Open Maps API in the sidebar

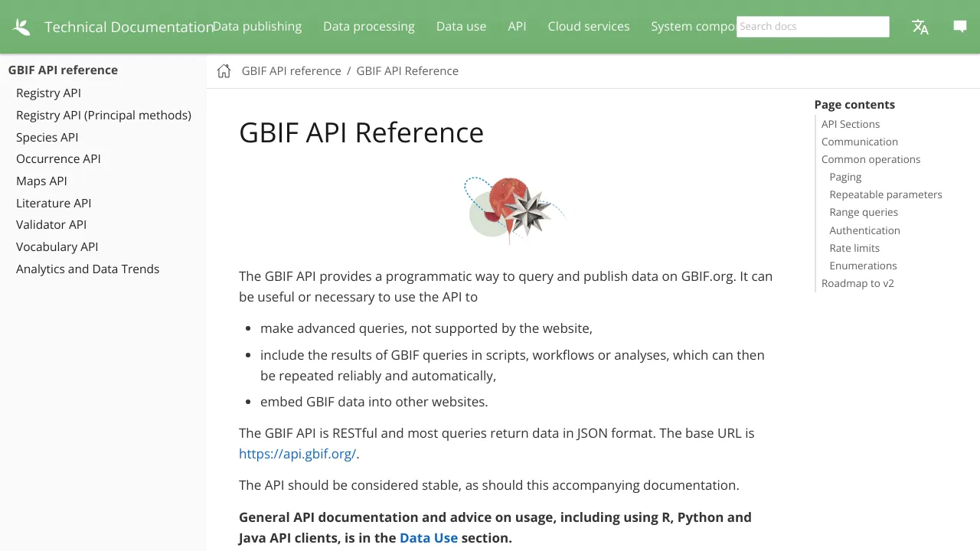click(x=41, y=181)
